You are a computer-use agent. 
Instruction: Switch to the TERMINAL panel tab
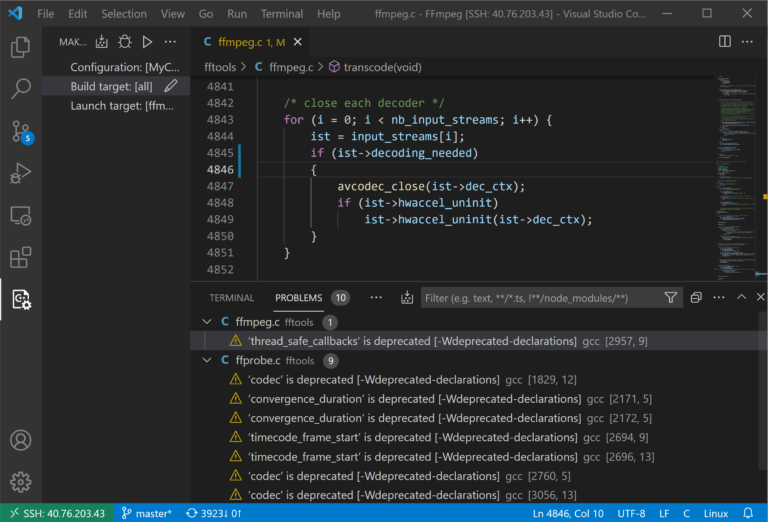pyautogui.click(x=232, y=298)
